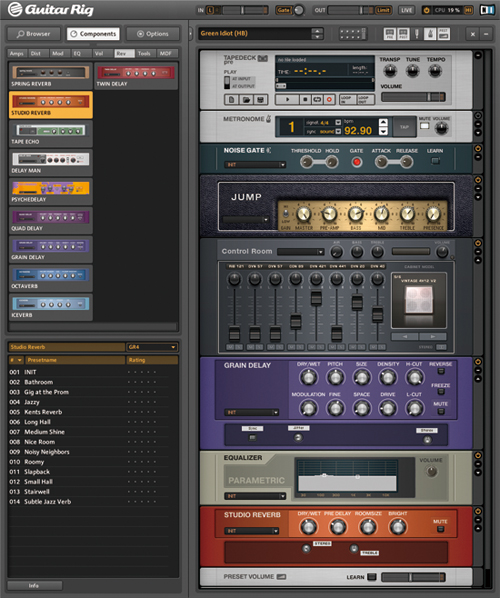
Task: Toggle the Preset Volume Learn button
Action: (371, 577)
